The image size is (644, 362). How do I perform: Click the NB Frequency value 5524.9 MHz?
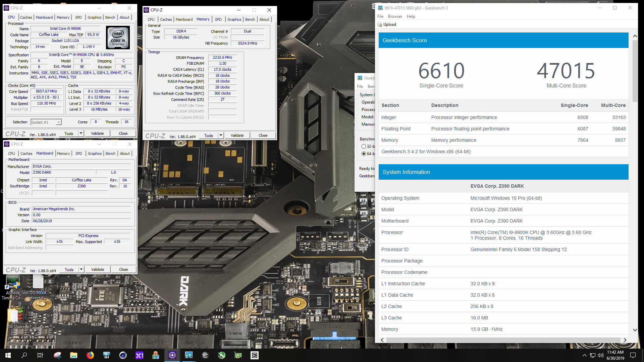tap(248, 43)
